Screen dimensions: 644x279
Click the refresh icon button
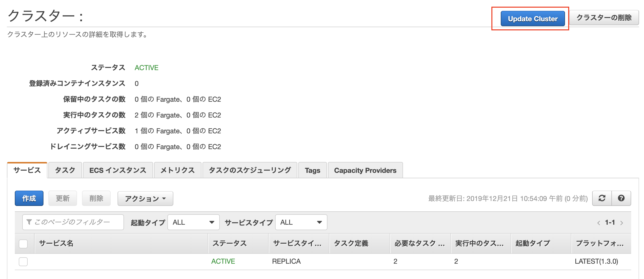tap(602, 198)
